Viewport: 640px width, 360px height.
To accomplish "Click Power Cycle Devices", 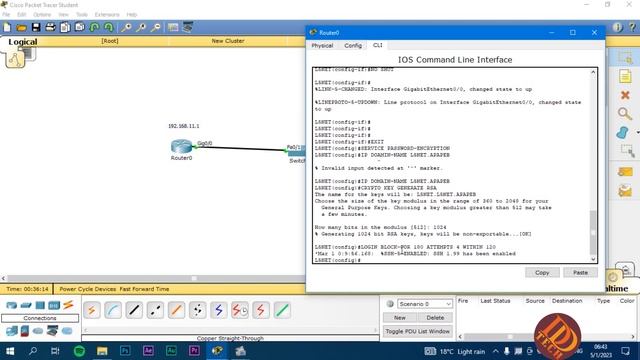I will pos(88,289).
